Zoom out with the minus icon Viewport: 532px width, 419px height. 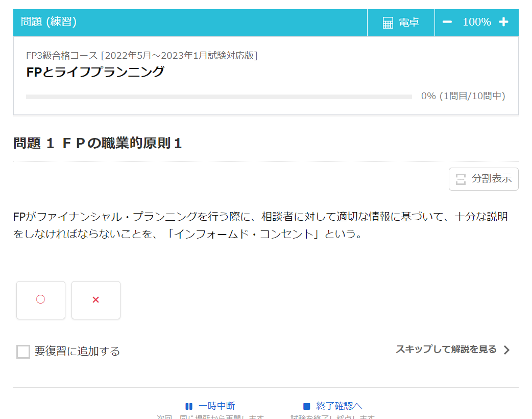click(447, 22)
